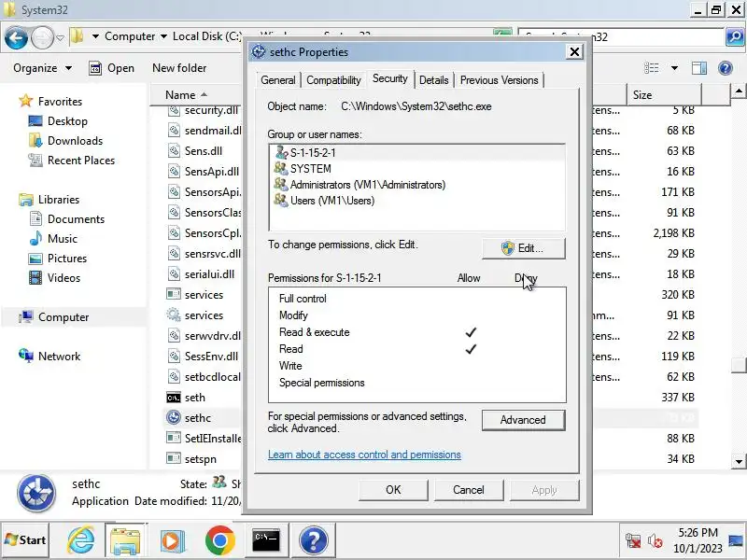This screenshot has width=747, height=560.
Task: Select the setspn file
Action: [x=201, y=459]
